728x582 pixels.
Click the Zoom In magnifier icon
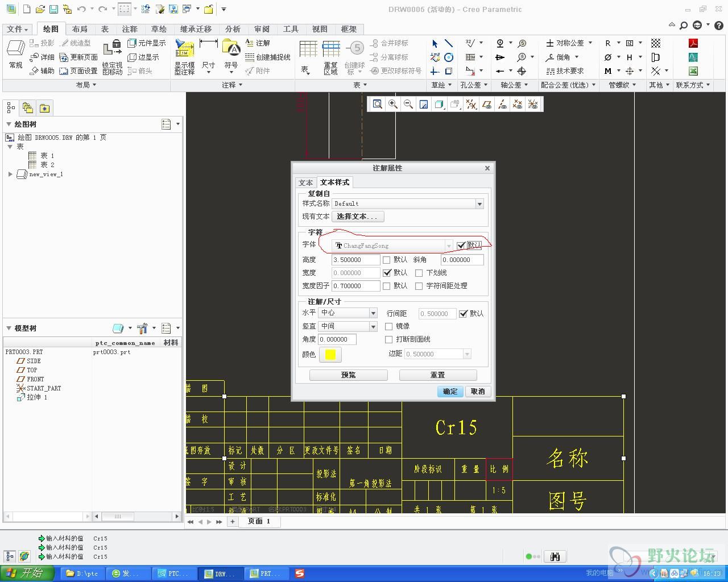pos(393,104)
